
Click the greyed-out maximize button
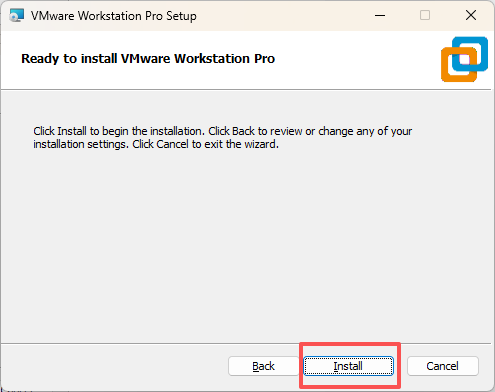coord(425,15)
